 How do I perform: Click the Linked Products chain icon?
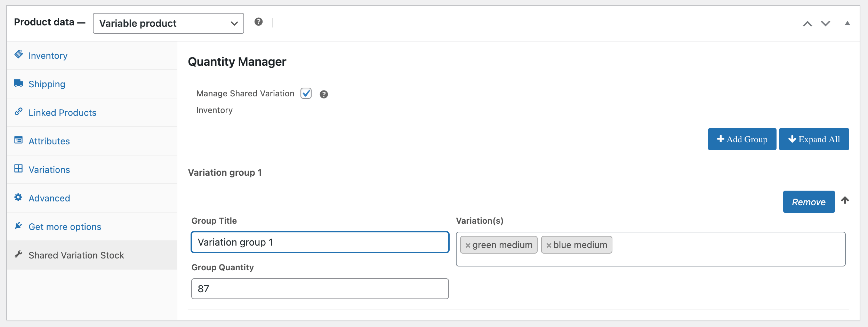[x=19, y=112]
